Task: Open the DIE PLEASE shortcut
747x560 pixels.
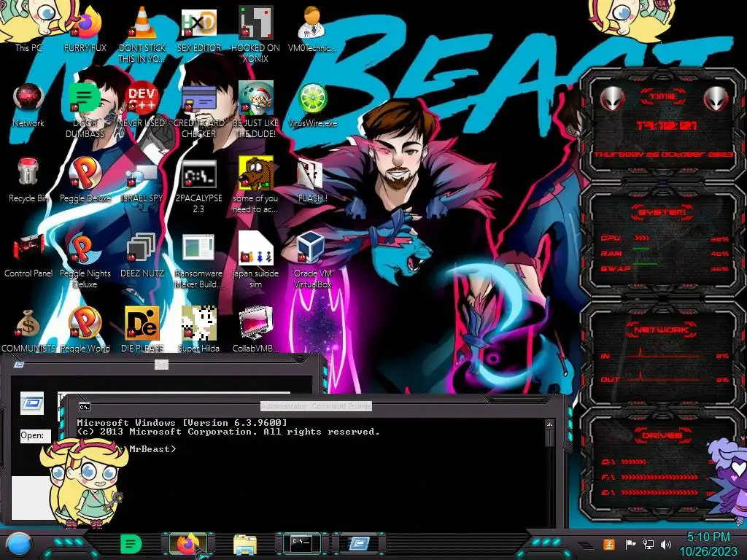Action: [142, 330]
